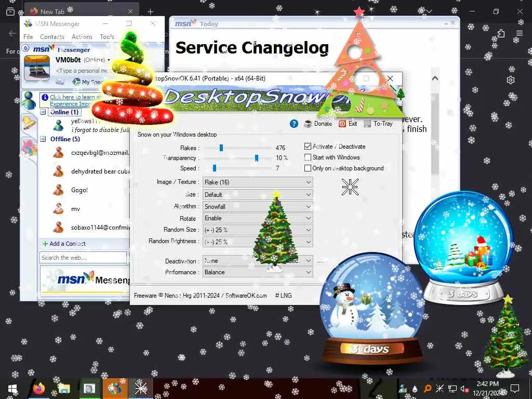Click the muted volume tray icon
This screenshot has height=399, width=532.
tap(464, 389)
